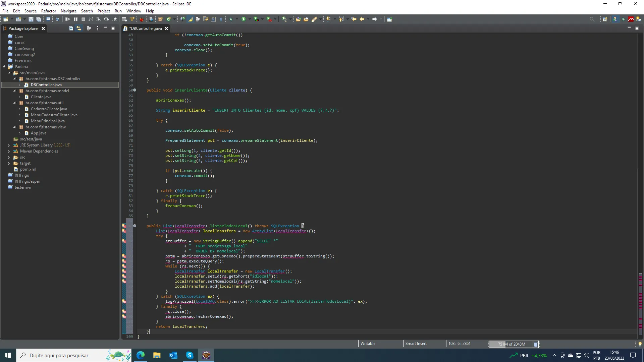Screen dimensions: 644x362
Task: Open Cliente.java in Package Explorer
Action: [x=41, y=97]
